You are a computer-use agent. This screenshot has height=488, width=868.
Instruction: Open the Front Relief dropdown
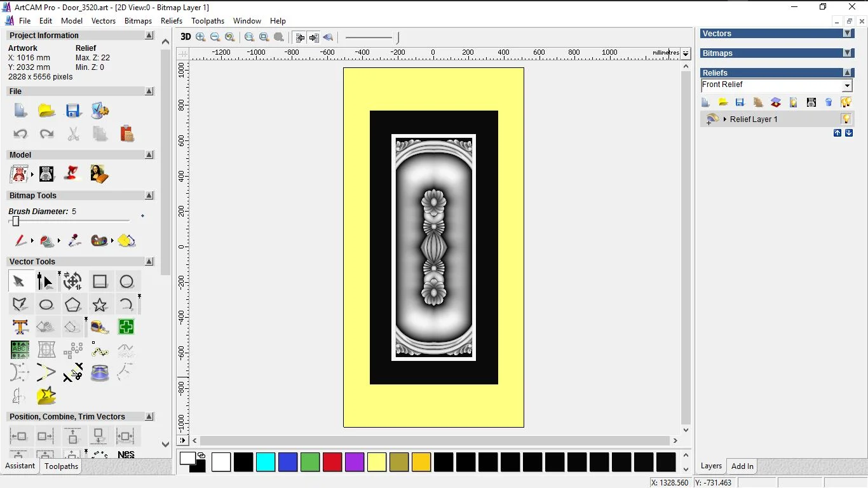[847, 85]
